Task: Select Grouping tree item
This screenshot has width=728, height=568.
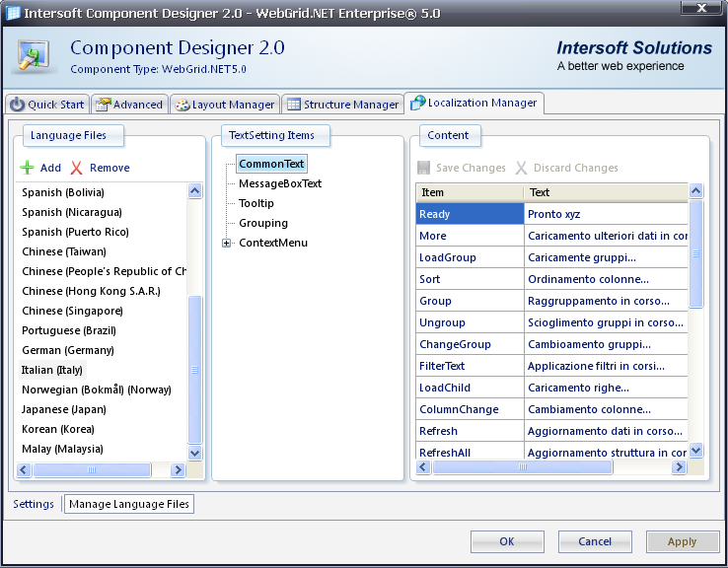Action: coord(263,223)
